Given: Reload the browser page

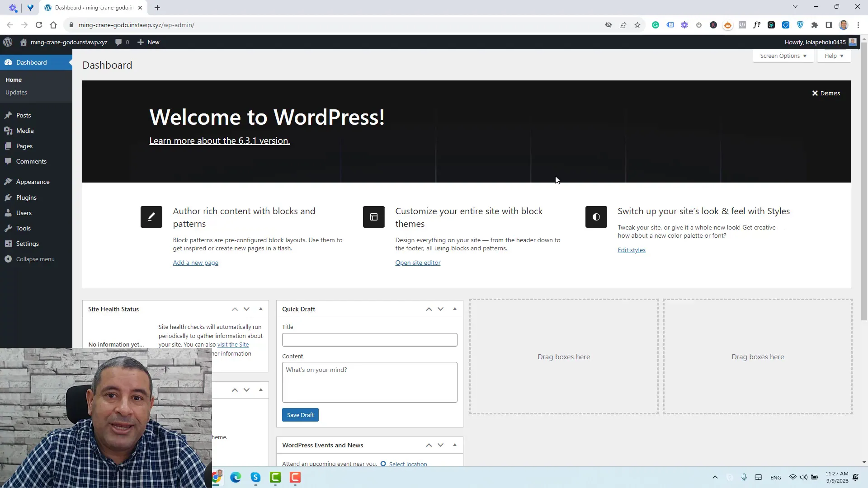Looking at the screenshot, I should [39, 25].
